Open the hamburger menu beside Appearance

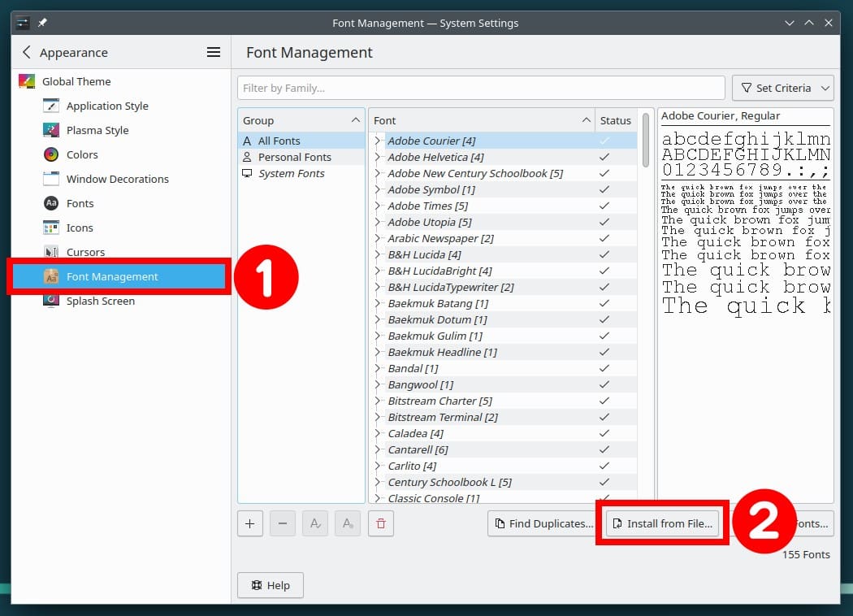pyautogui.click(x=214, y=52)
